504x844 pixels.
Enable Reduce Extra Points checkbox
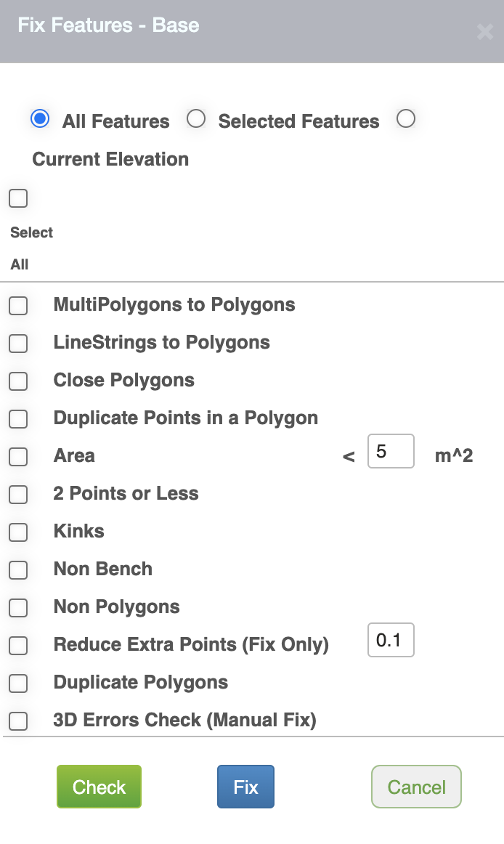[18, 645]
